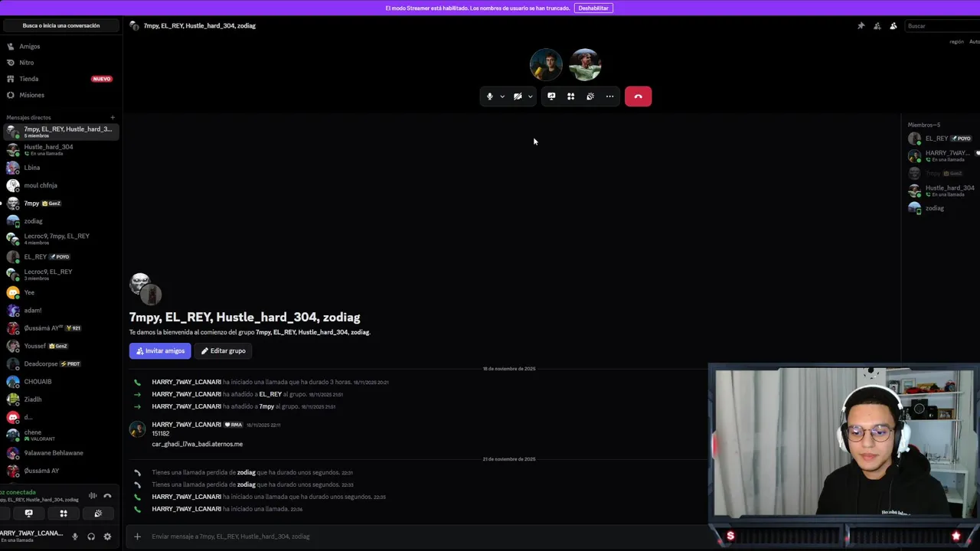Click the group avatar above the welcome title
The width and height of the screenshot is (980, 551).
[x=145, y=289]
